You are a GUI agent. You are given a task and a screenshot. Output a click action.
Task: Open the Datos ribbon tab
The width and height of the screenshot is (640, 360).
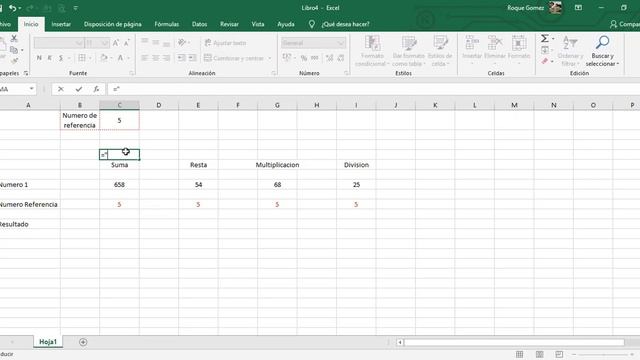coord(199,24)
